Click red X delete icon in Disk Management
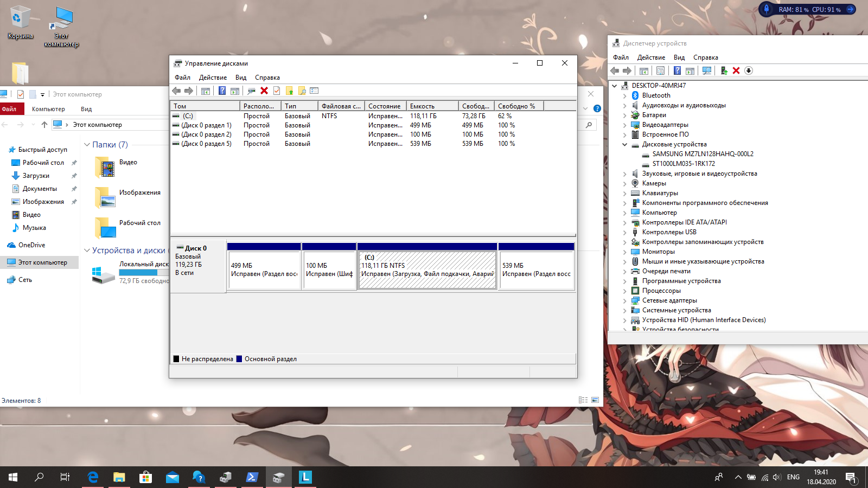 264,91
